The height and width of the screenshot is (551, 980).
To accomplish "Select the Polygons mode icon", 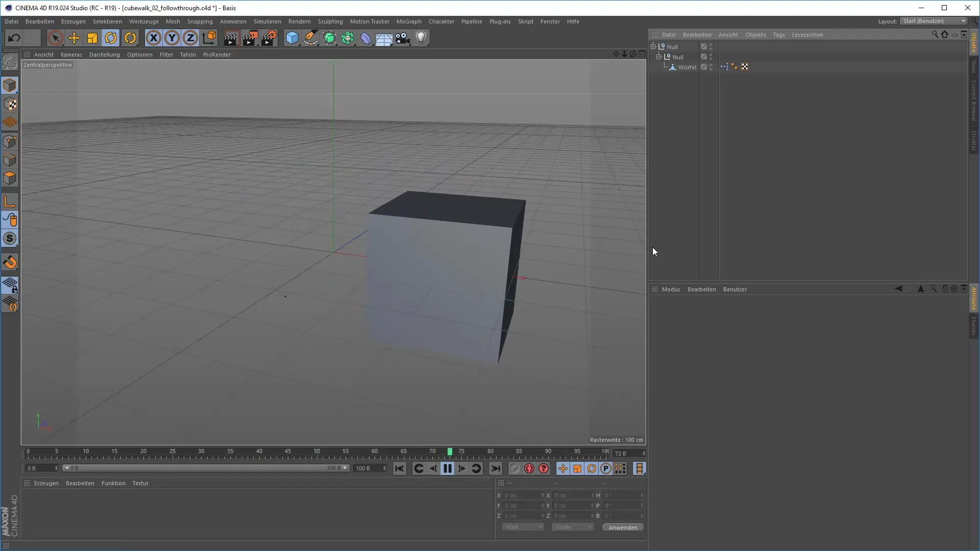I will 10,178.
